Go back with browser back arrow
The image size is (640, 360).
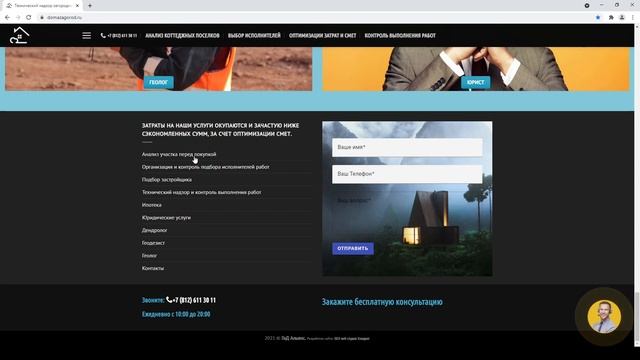click(x=7, y=18)
